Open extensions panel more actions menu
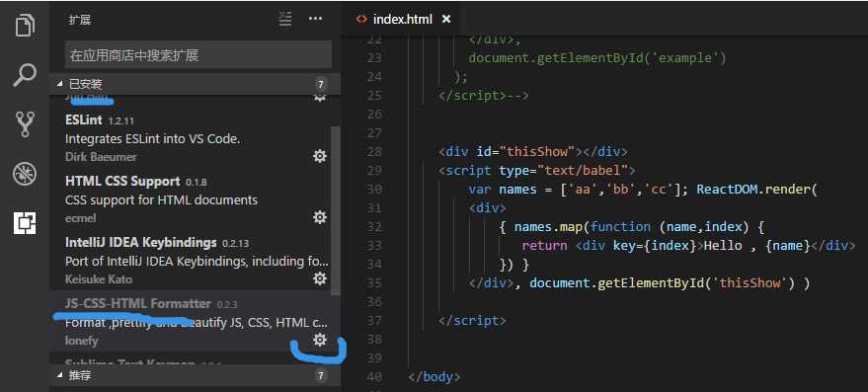This screenshot has height=392, width=868. 315,19
